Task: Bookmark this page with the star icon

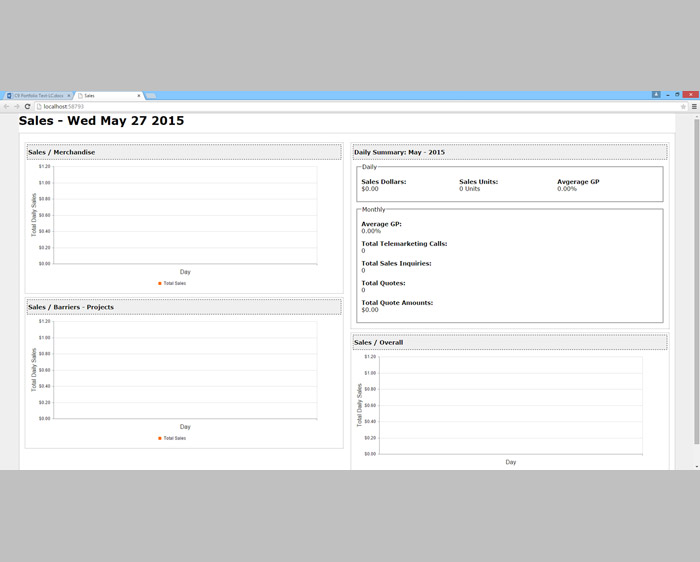Action: tap(683, 107)
